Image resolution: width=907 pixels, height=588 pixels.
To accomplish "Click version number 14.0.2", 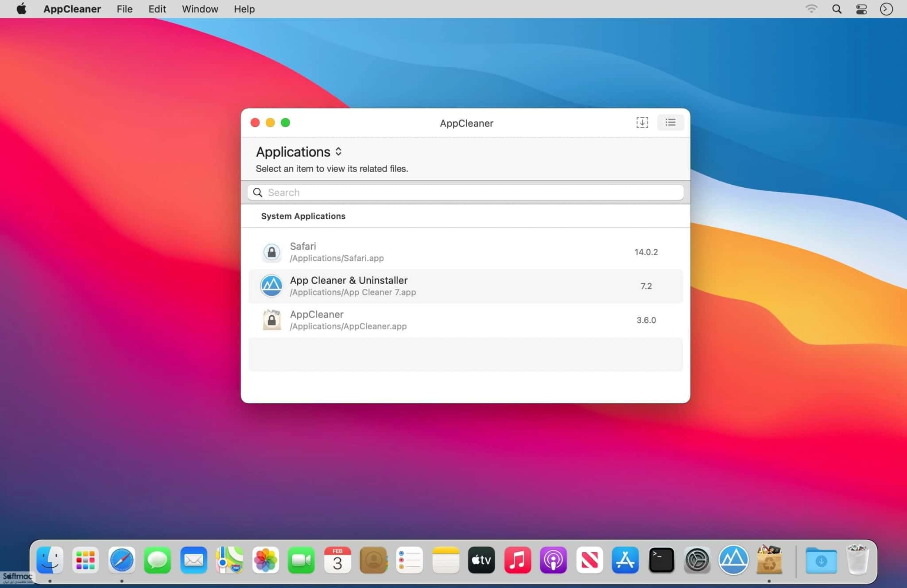I will (646, 252).
